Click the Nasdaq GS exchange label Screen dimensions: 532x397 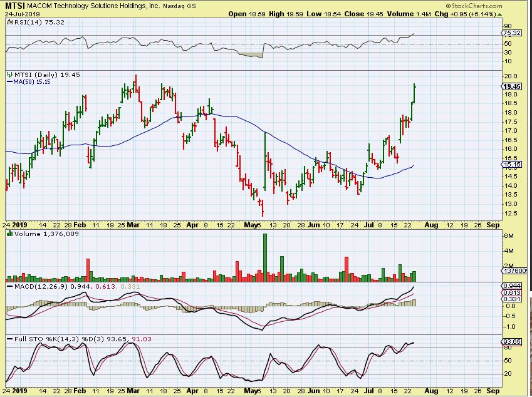179,6
